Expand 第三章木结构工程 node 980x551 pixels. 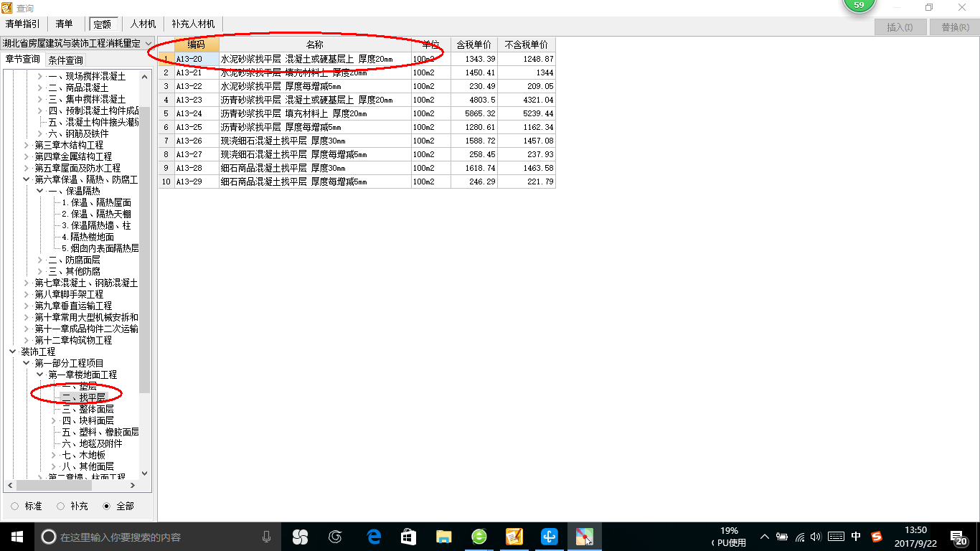26,145
